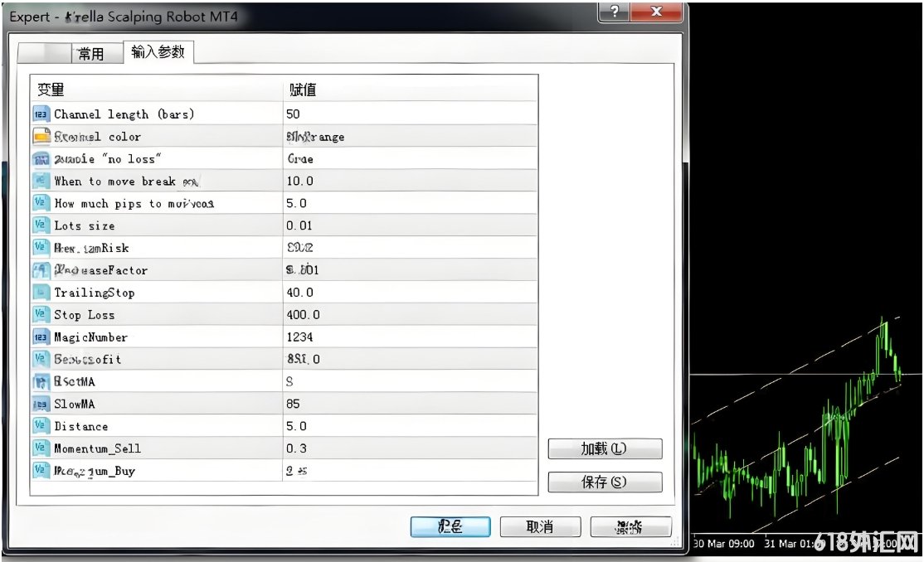Click the icon beside Distance
The image size is (924, 562).
[40, 425]
